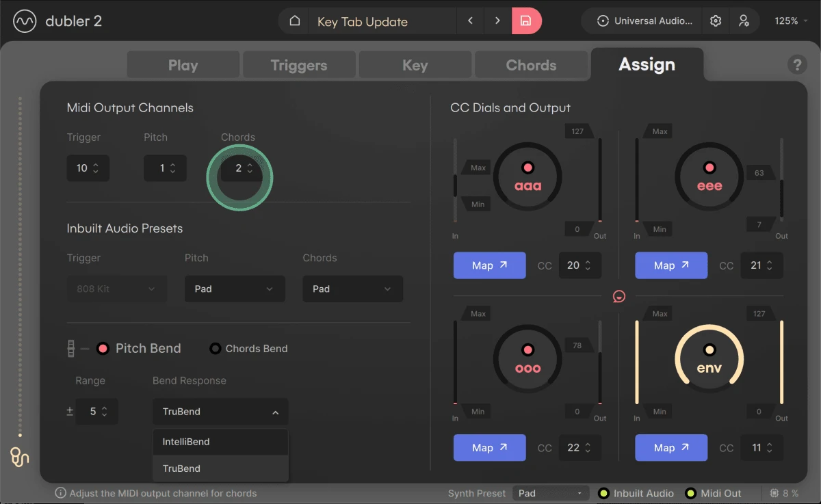821x504 pixels.
Task: Save the preset with the red disk icon
Action: [x=526, y=21]
